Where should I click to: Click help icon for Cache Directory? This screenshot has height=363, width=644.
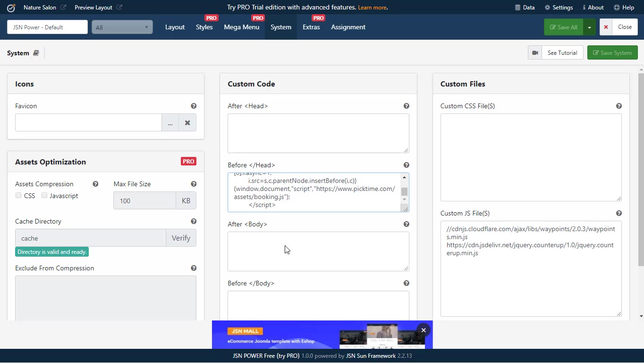(x=194, y=222)
